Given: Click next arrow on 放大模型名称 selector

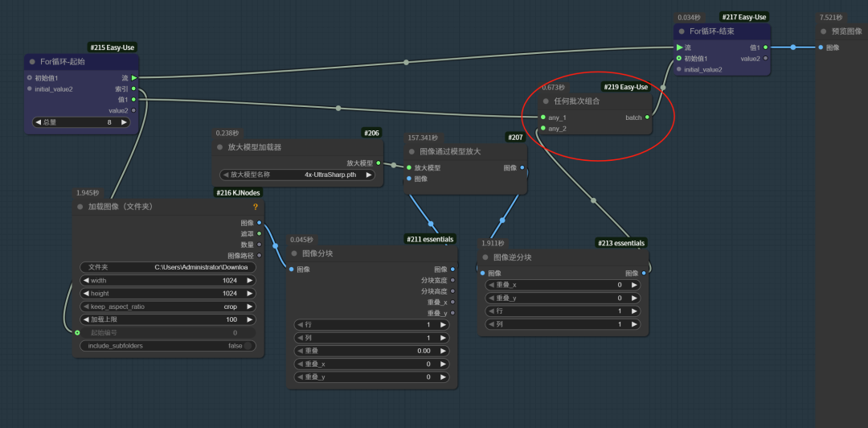Looking at the screenshot, I should click(x=369, y=175).
